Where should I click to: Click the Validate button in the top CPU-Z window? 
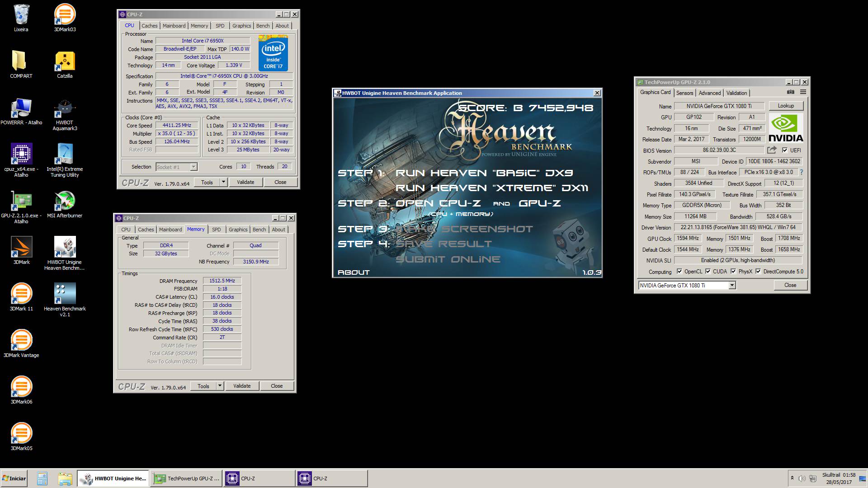(x=245, y=182)
